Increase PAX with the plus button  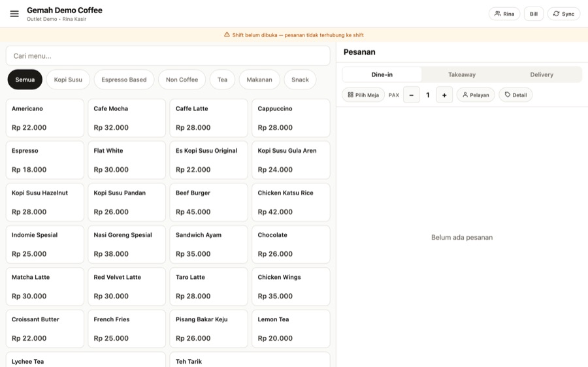[444, 95]
